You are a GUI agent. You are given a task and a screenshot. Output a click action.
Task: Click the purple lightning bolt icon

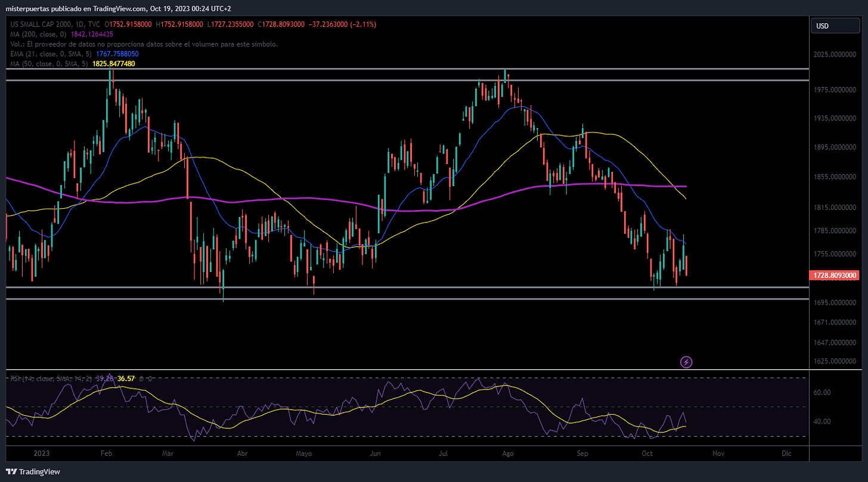[x=686, y=361]
